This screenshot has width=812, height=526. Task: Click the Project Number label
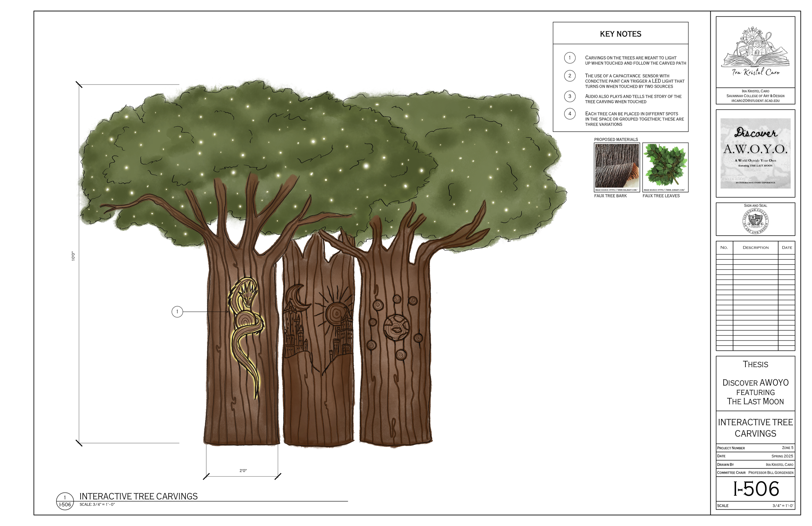click(731, 448)
